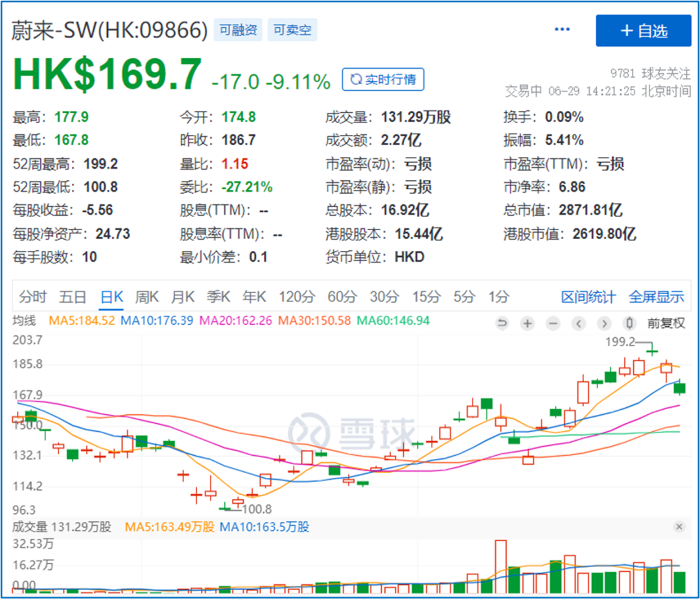Open the 前复权 adjustment dropdown

pyautogui.click(x=666, y=323)
